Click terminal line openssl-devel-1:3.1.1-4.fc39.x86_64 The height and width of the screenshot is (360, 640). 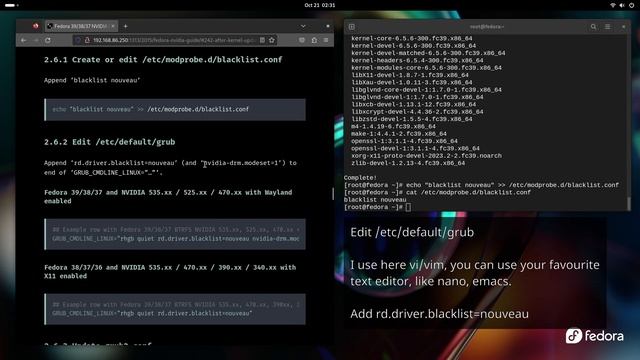pyautogui.click(x=416, y=149)
